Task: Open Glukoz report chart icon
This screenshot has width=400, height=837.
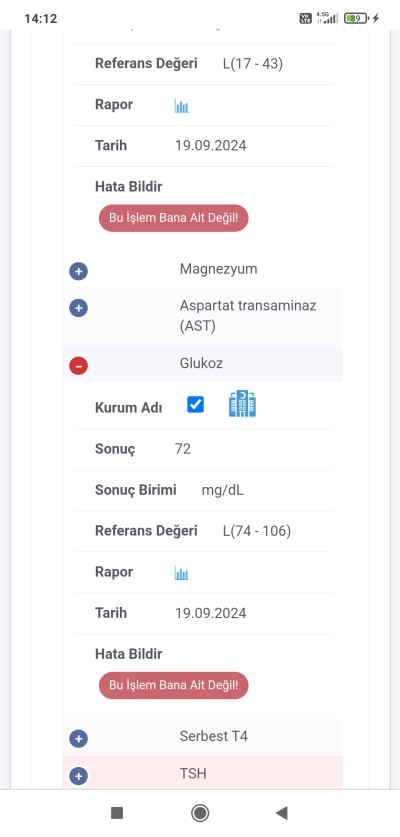Action: tap(182, 573)
